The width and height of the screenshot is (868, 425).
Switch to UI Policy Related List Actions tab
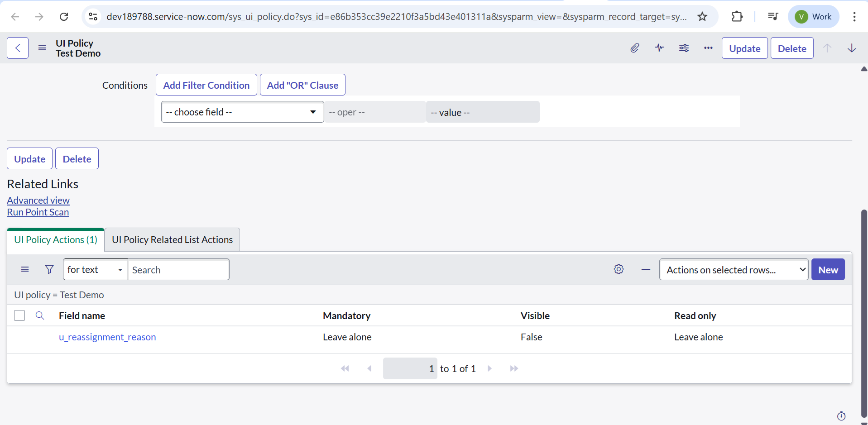[173, 240]
